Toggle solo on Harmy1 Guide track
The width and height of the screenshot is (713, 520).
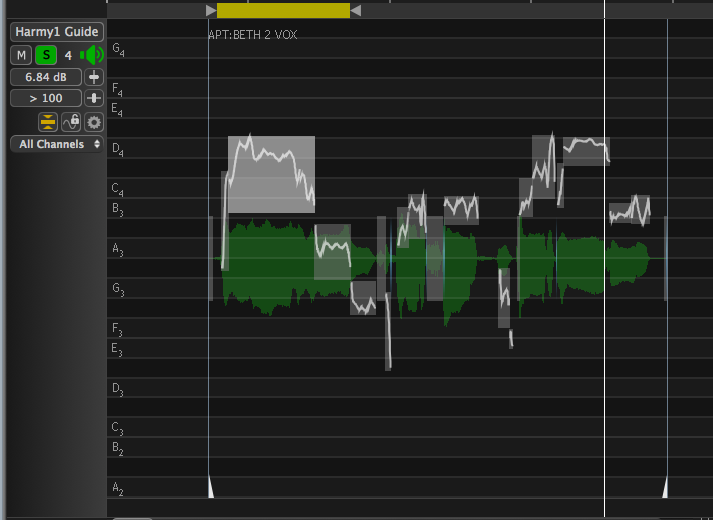tap(46, 55)
